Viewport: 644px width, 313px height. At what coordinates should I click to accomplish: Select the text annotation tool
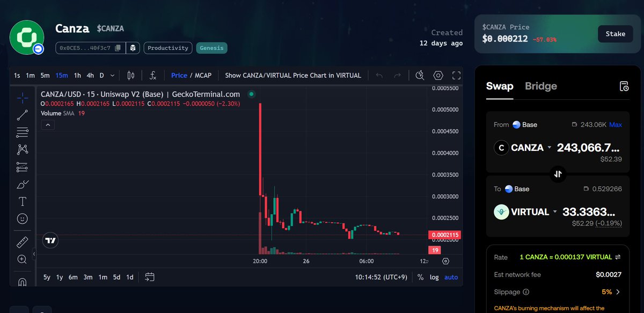tap(23, 201)
